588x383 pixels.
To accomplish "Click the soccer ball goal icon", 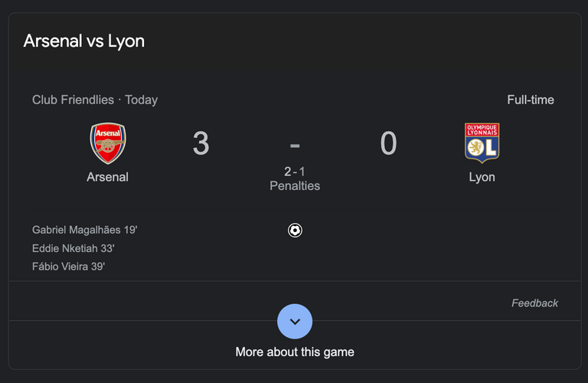I will click(x=295, y=230).
